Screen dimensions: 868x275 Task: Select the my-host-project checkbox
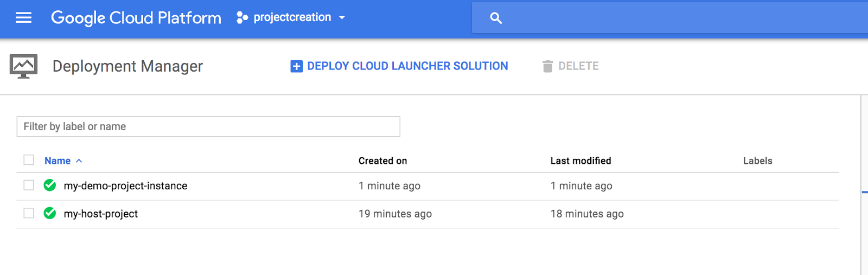click(29, 213)
